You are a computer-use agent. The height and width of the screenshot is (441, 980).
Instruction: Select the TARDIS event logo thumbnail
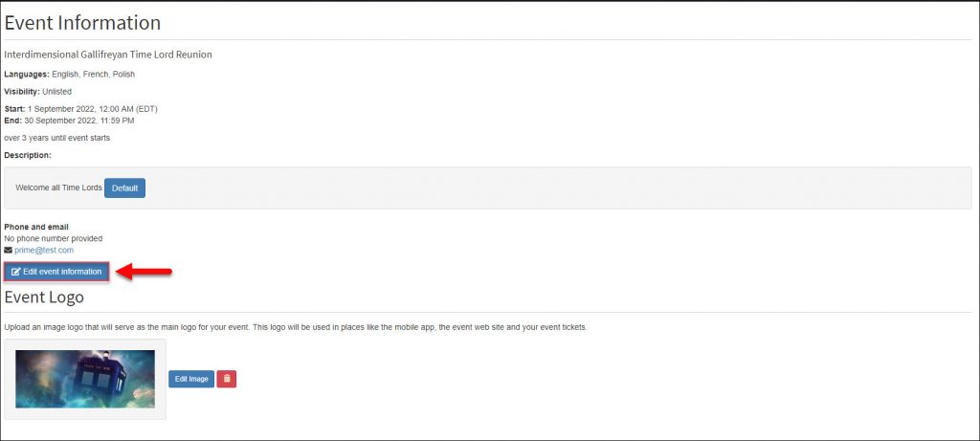pos(85,379)
